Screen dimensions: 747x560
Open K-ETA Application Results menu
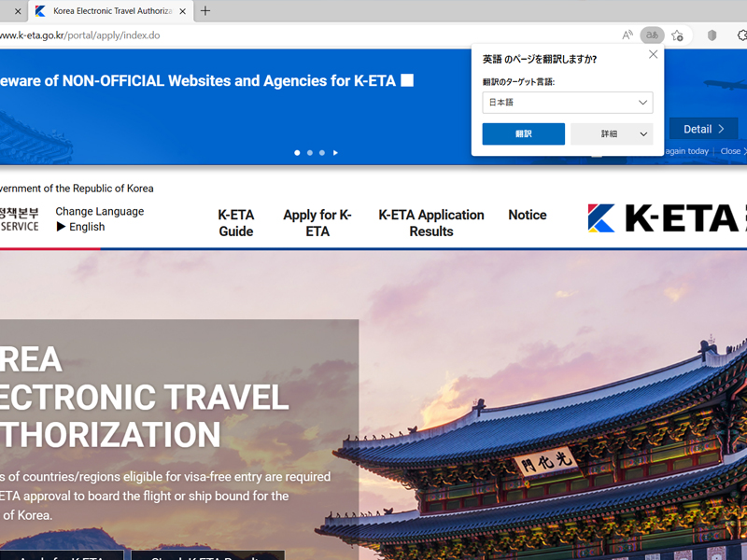click(431, 223)
